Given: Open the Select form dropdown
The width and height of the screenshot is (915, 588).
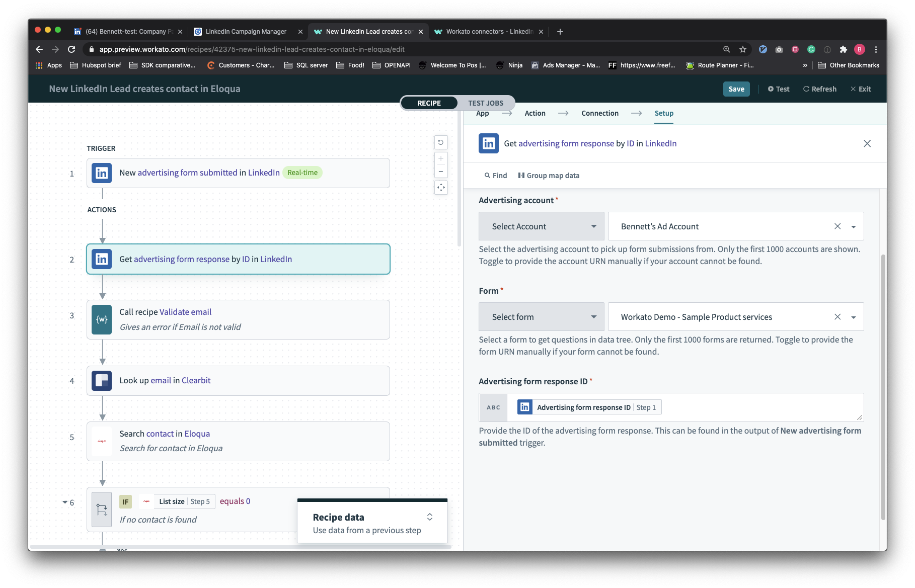Looking at the screenshot, I should click(x=541, y=316).
